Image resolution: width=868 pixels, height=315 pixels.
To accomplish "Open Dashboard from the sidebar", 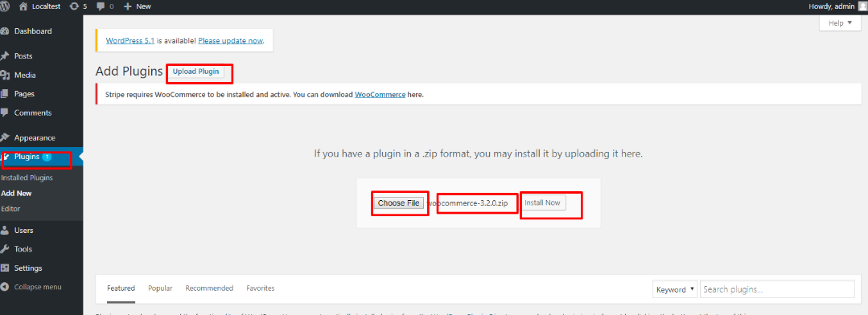I will click(33, 31).
